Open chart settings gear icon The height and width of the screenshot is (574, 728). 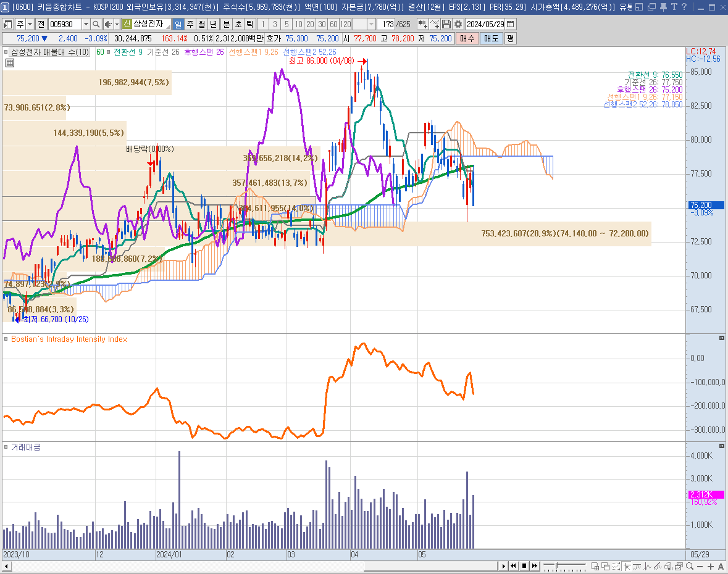point(458,24)
